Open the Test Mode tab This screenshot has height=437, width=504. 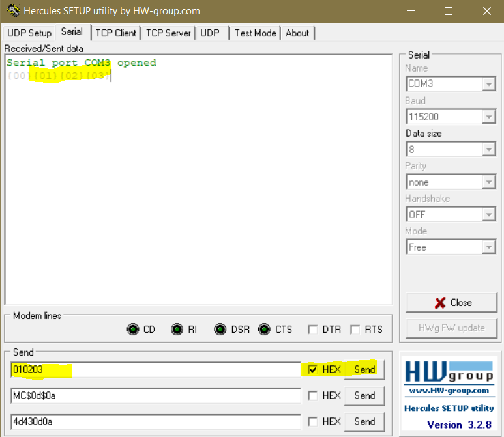pyautogui.click(x=256, y=33)
